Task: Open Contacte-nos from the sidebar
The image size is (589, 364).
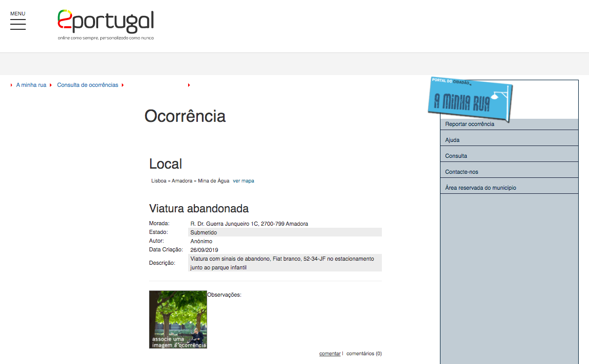Action: pos(462,172)
